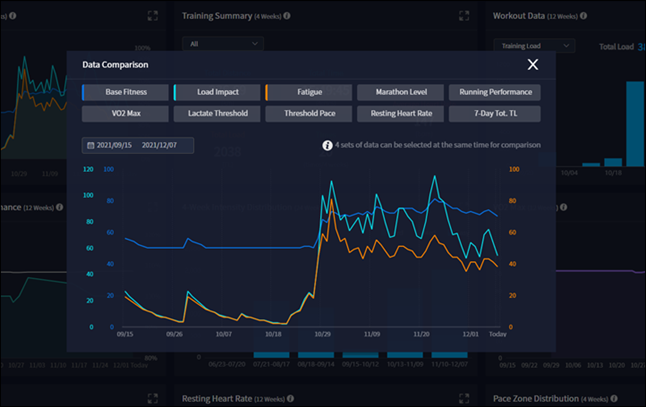
Task: Click Training Summary info icon
Action: click(x=287, y=16)
